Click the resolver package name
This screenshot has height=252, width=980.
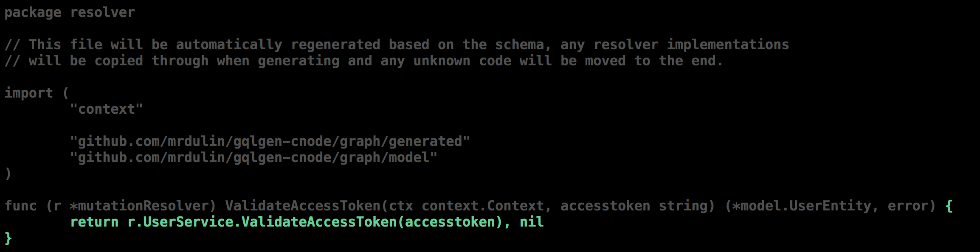(102, 12)
